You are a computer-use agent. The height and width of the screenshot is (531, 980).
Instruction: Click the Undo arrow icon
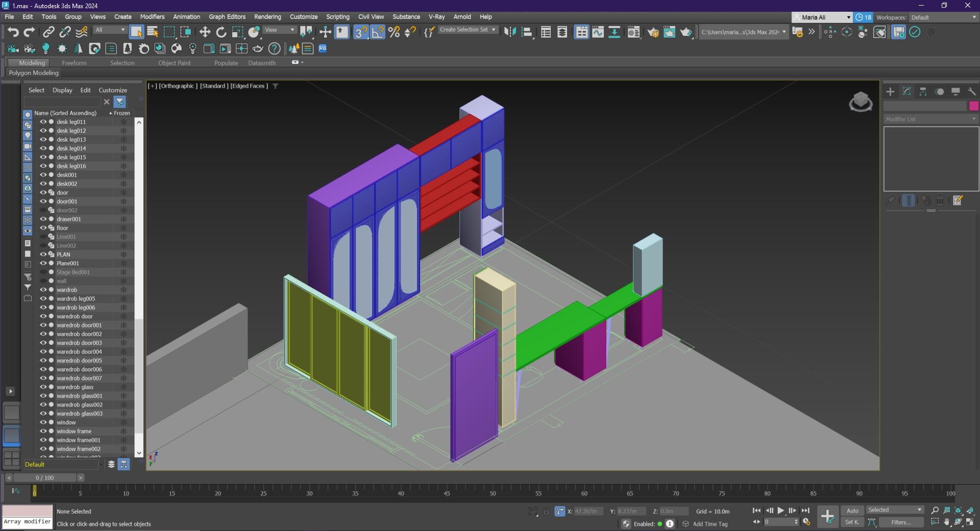coord(13,32)
